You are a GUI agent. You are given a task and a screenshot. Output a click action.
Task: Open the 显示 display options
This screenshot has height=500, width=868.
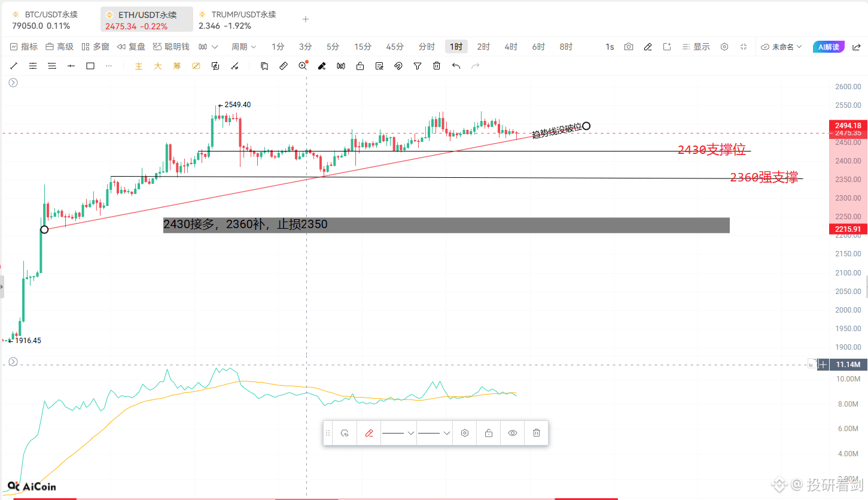click(696, 47)
